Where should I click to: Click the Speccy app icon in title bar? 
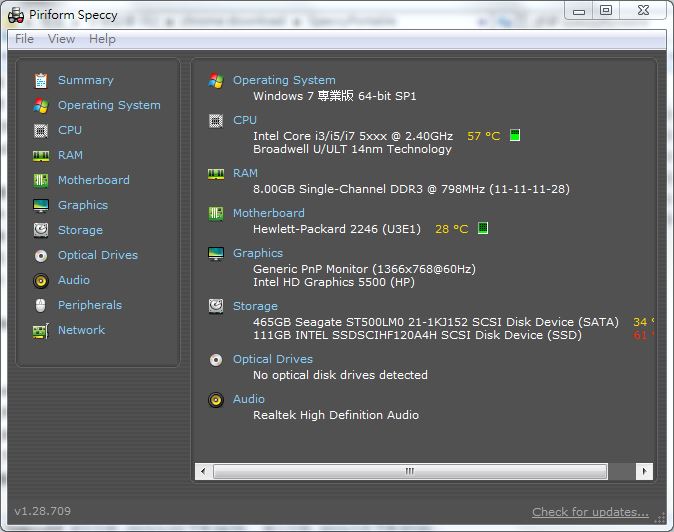tap(16, 15)
